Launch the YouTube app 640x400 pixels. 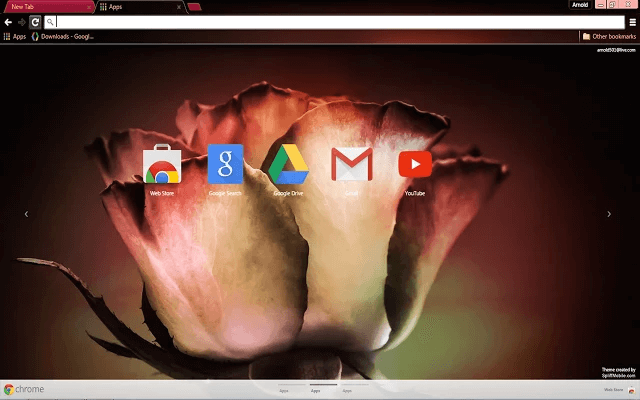pyautogui.click(x=413, y=166)
